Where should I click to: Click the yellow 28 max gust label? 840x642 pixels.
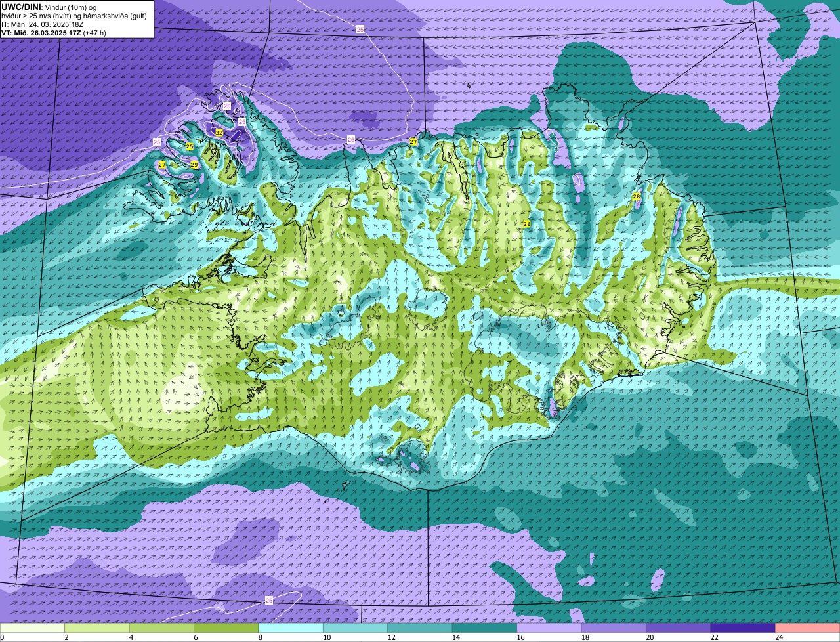coord(636,196)
